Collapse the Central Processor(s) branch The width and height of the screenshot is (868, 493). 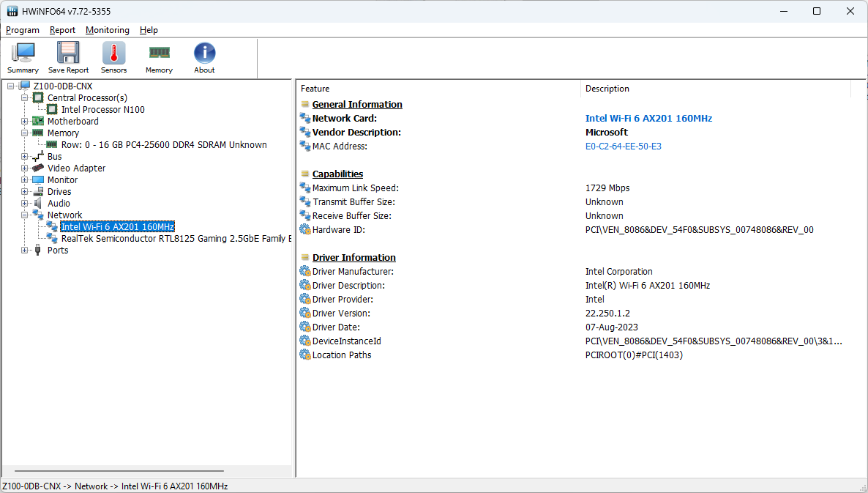point(24,98)
